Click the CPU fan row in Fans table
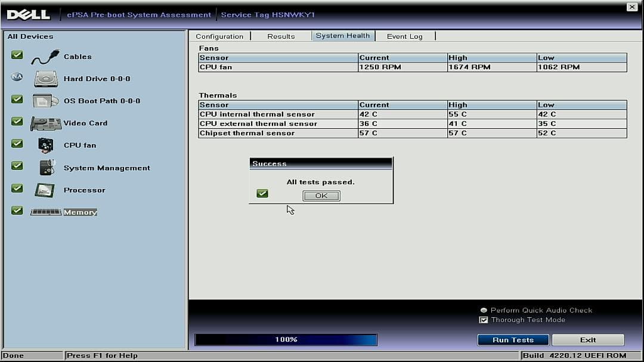Screen dimensions: 644x362 point(412,67)
